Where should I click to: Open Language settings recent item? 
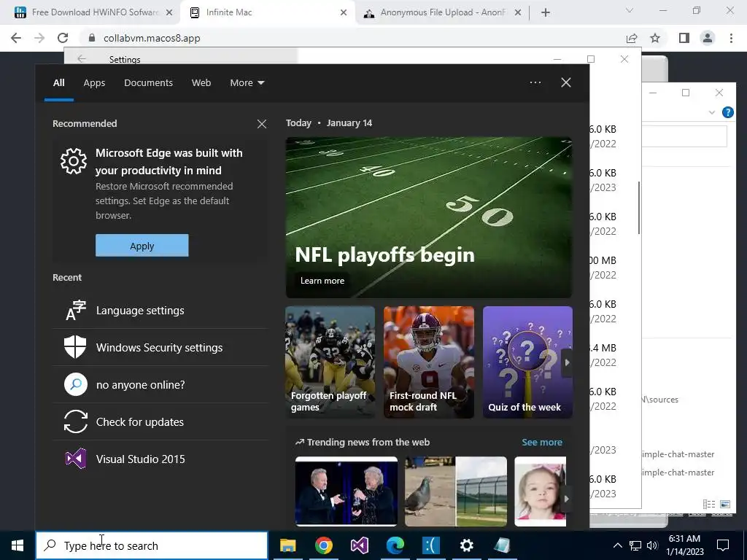tap(160, 311)
